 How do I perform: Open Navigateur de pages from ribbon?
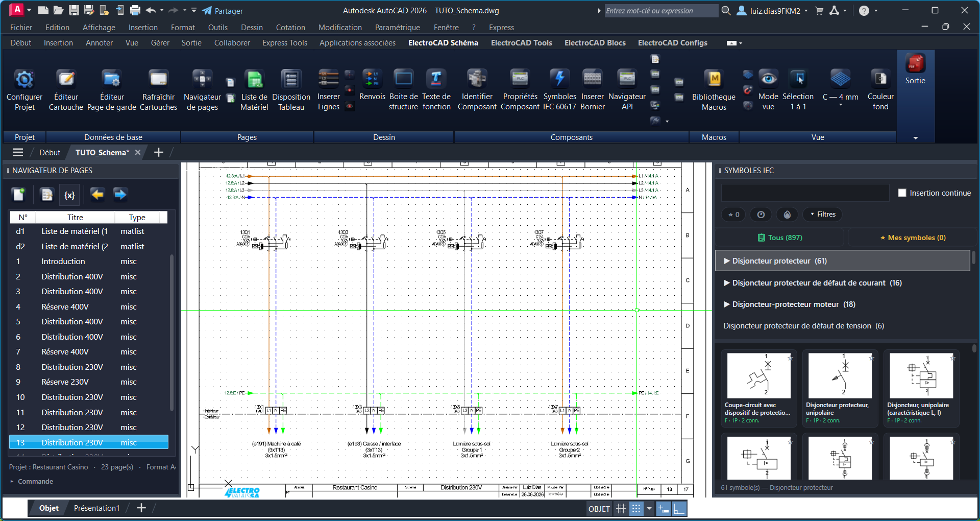202,90
